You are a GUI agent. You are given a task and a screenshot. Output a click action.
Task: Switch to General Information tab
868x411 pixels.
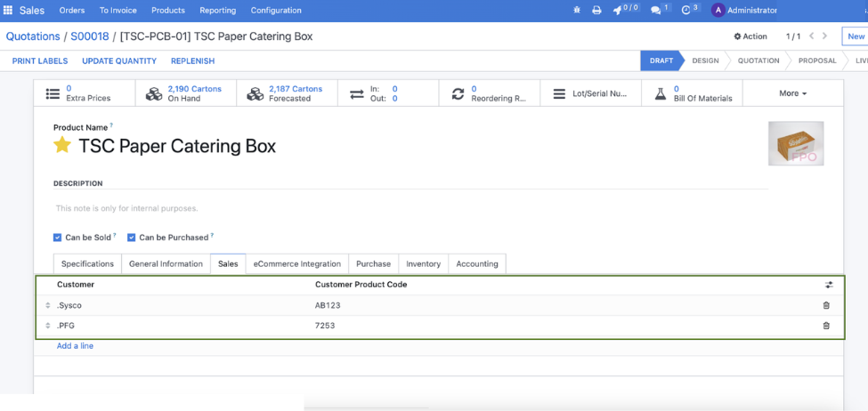pyautogui.click(x=166, y=264)
